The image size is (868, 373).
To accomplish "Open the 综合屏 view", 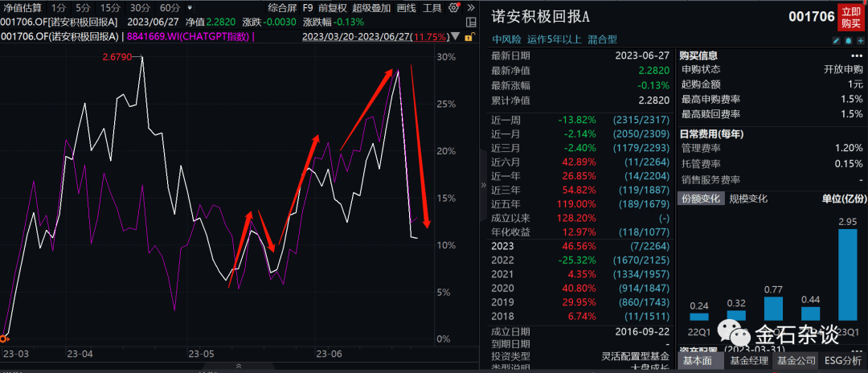I will 281,8.
